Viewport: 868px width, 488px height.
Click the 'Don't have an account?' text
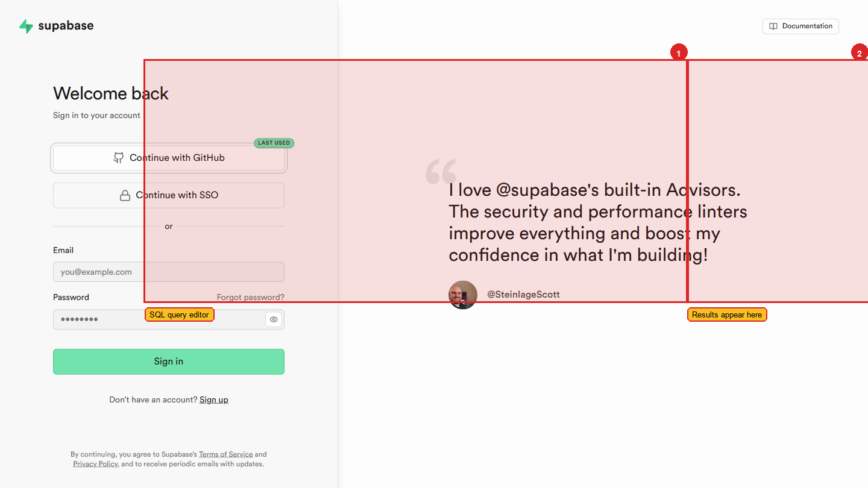(x=153, y=399)
